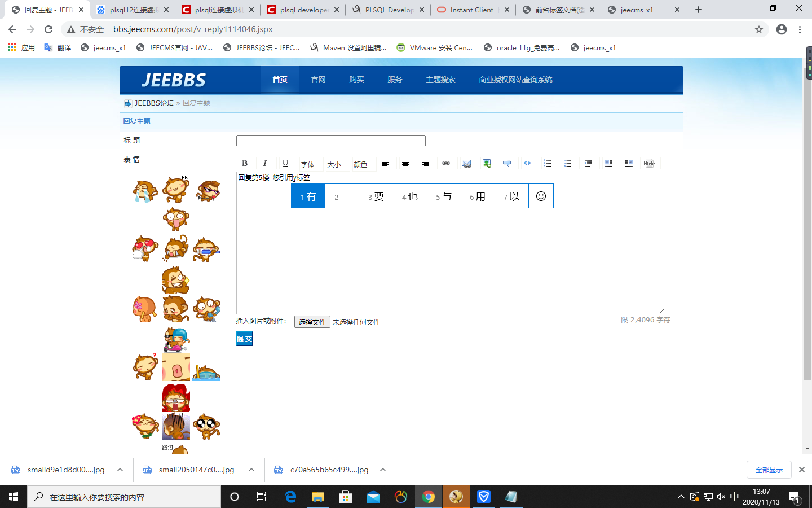The width and height of the screenshot is (812, 508).
Task: Open the Chrome three-dot menu
Action: click(800, 29)
